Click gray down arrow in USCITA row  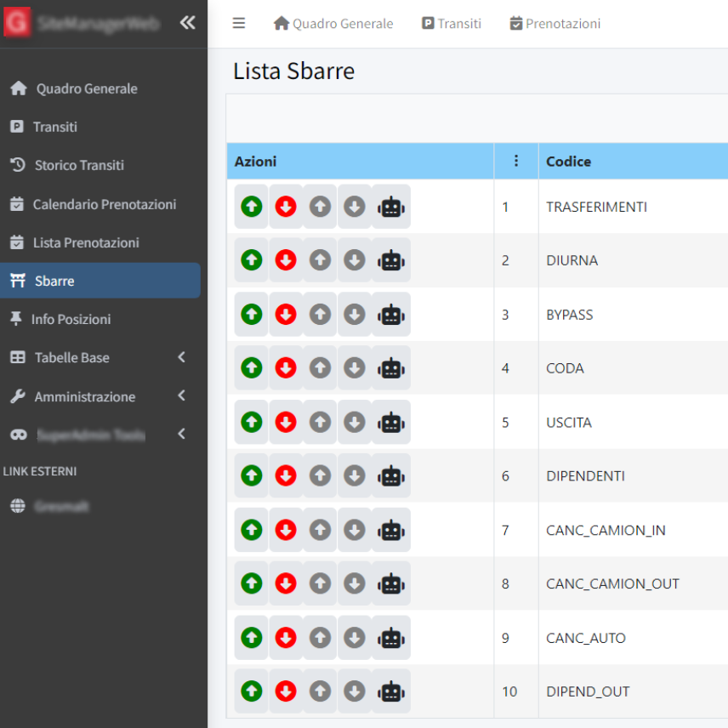(x=354, y=422)
